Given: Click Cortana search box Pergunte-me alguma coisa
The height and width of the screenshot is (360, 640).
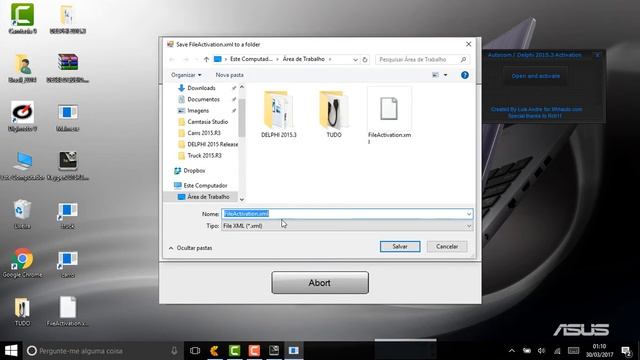Looking at the screenshot, I should click(x=102, y=351).
